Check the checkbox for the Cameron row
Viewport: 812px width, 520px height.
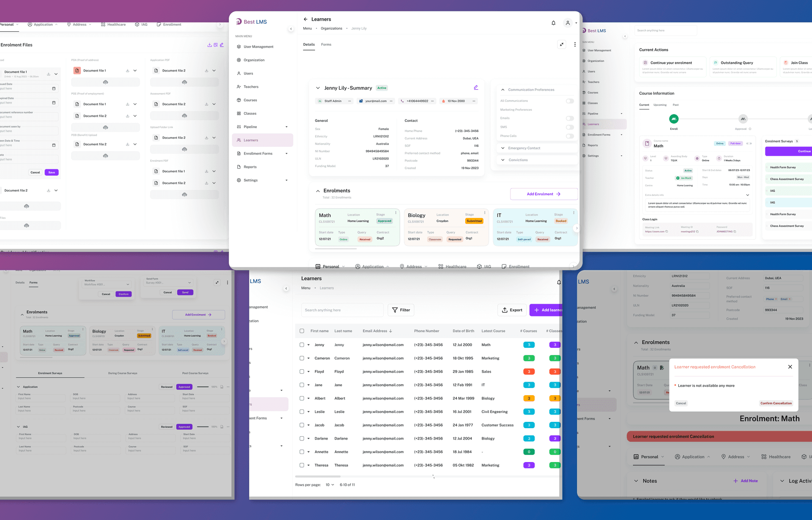302,358
